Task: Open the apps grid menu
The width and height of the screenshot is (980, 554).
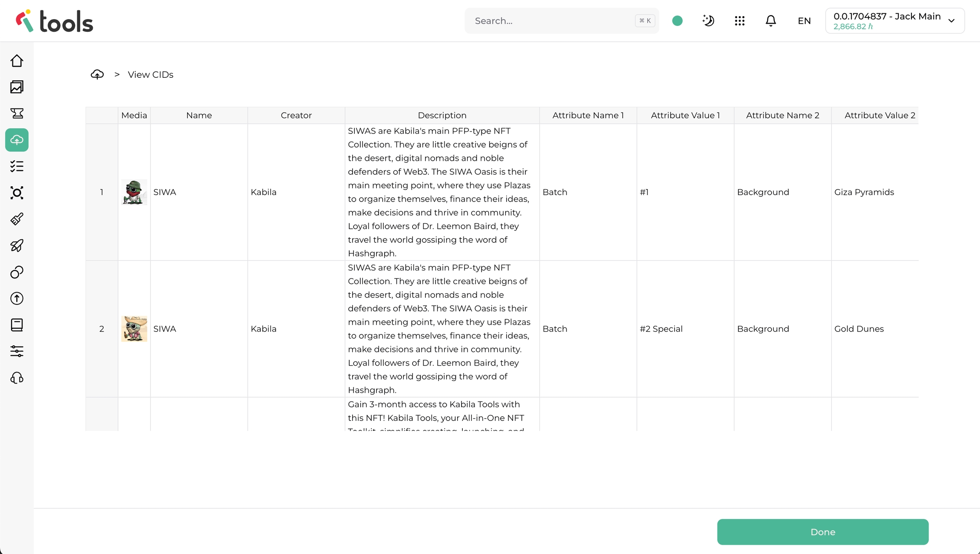Action: (740, 20)
